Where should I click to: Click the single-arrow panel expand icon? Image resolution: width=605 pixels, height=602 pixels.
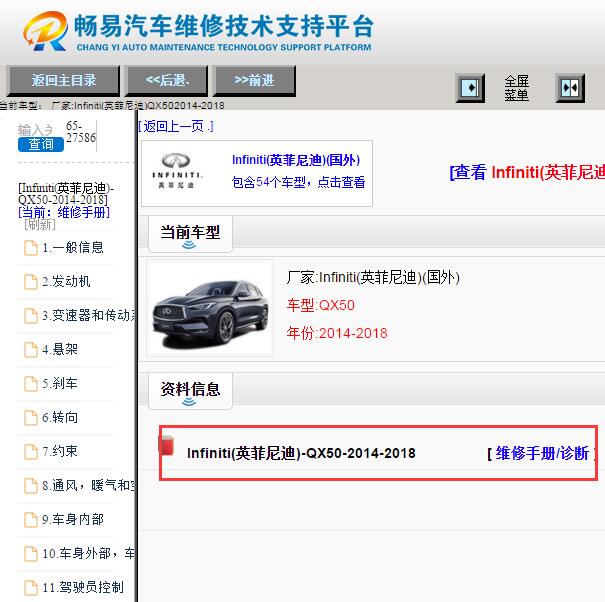point(470,88)
